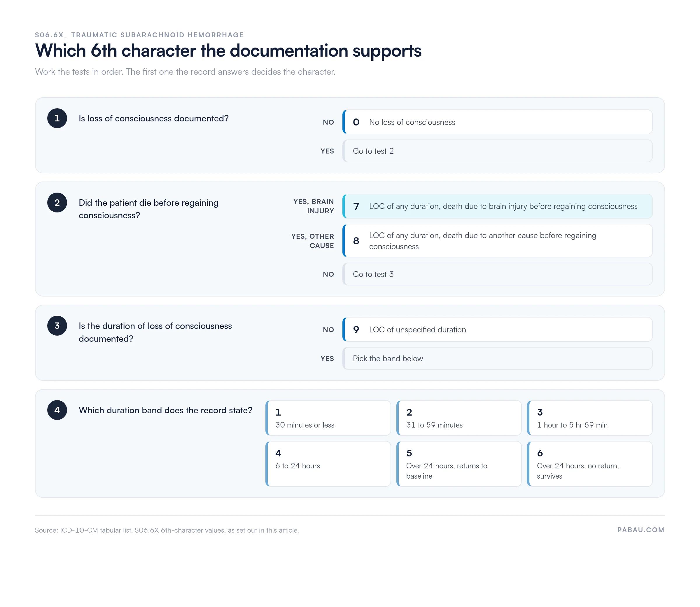Click the 'YES, BRAIN INJURY' label
Viewport: 700px width, 607px height.
(314, 206)
